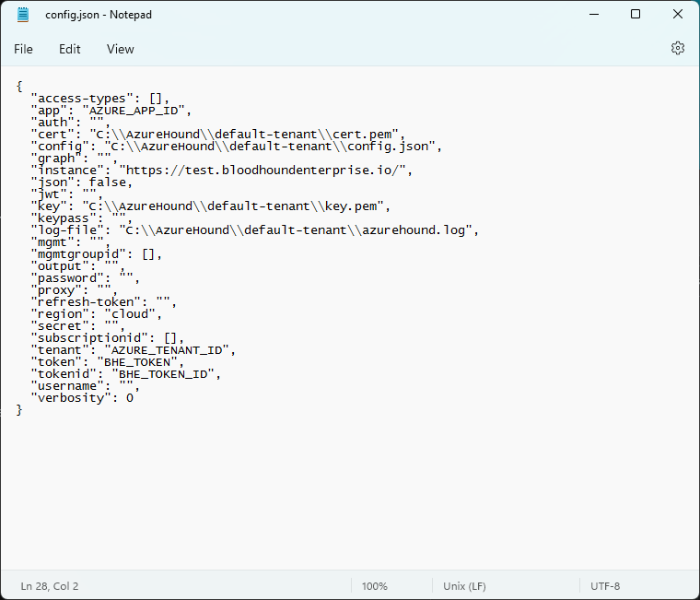
Task: Open the Edit menu
Action: point(70,49)
